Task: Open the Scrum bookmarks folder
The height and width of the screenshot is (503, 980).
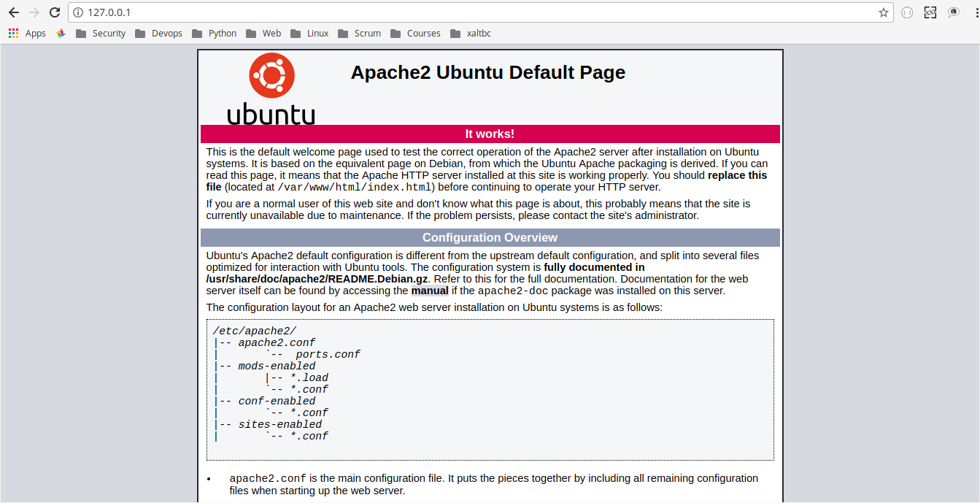Action: pyautogui.click(x=359, y=33)
